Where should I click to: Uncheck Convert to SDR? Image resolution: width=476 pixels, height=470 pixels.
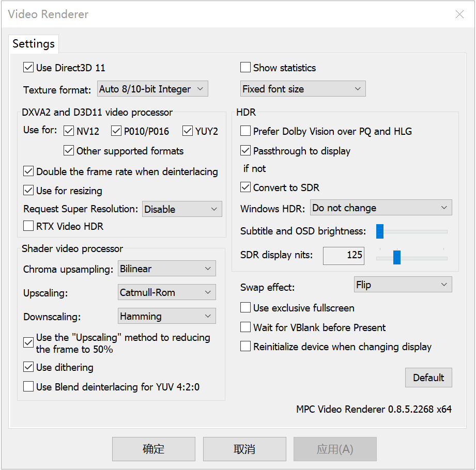245,187
